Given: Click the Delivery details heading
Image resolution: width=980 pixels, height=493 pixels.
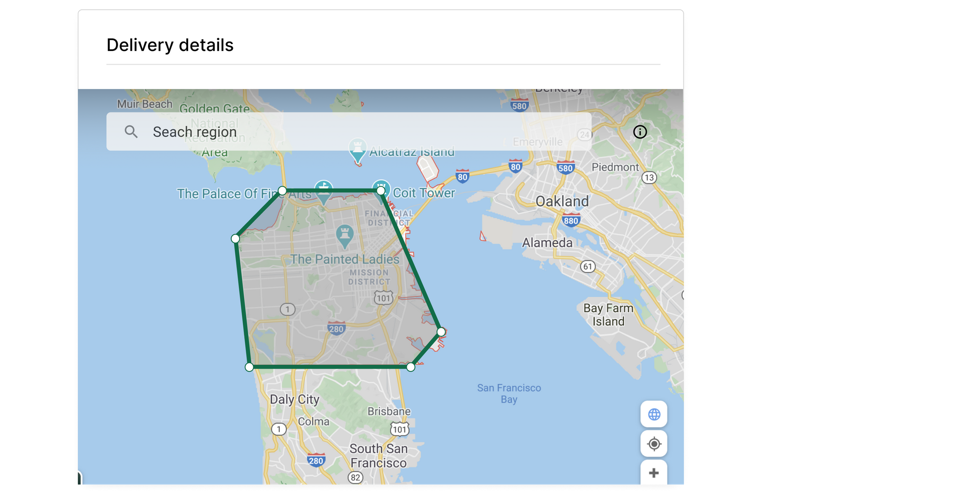Looking at the screenshot, I should point(170,45).
